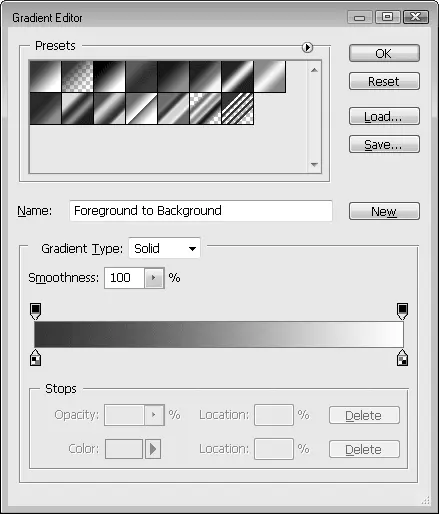Click the Smoothness value field
This screenshot has height=514, width=439.
click(x=124, y=278)
